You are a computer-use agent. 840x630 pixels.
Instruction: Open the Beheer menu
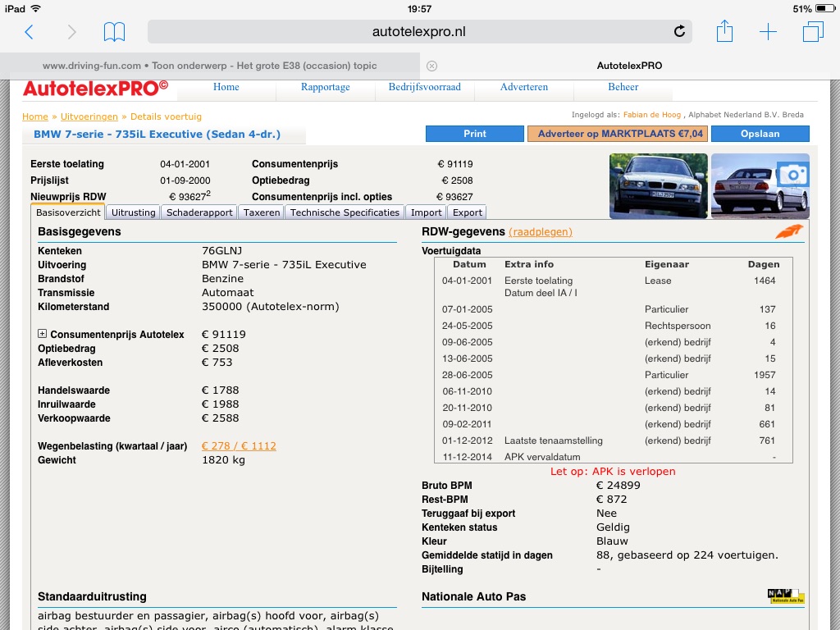[623, 87]
